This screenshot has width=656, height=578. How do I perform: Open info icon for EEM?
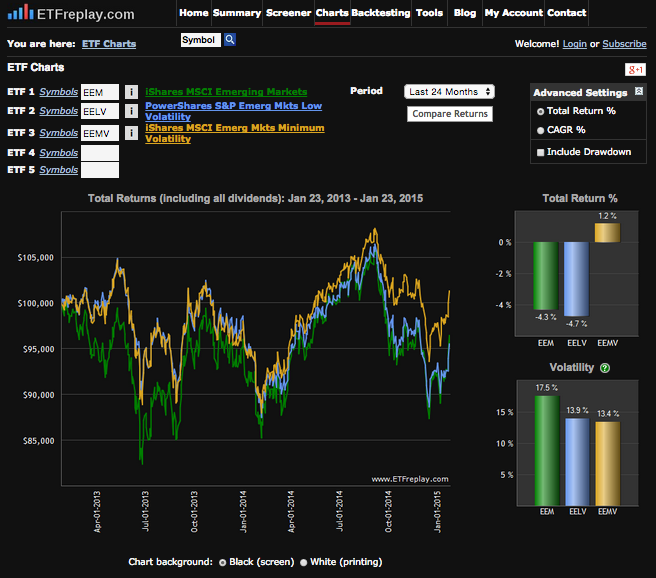coord(131,92)
